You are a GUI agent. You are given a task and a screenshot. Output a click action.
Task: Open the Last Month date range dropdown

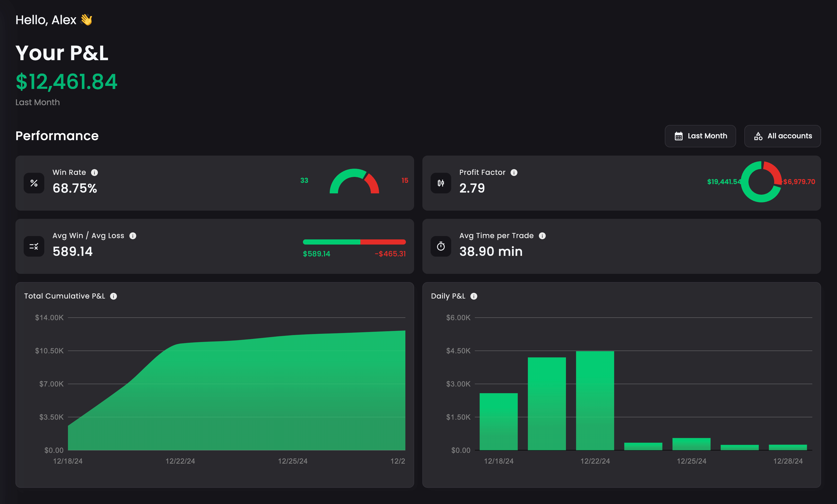coord(700,136)
